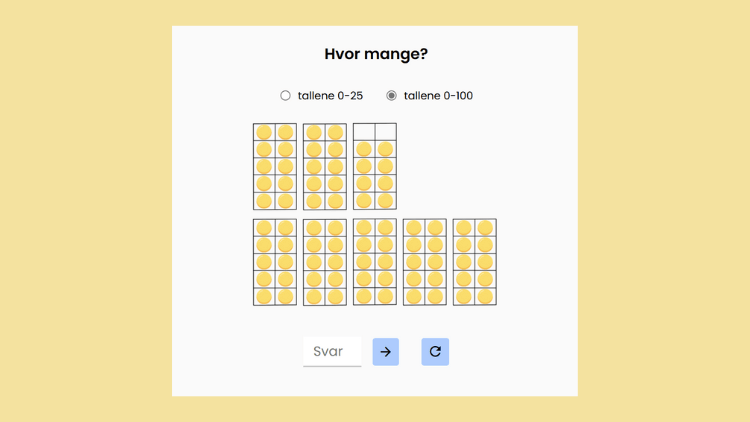
Task: Click the bottom-right counter in the last bottom-row frame
Action: pyautogui.click(x=486, y=296)
